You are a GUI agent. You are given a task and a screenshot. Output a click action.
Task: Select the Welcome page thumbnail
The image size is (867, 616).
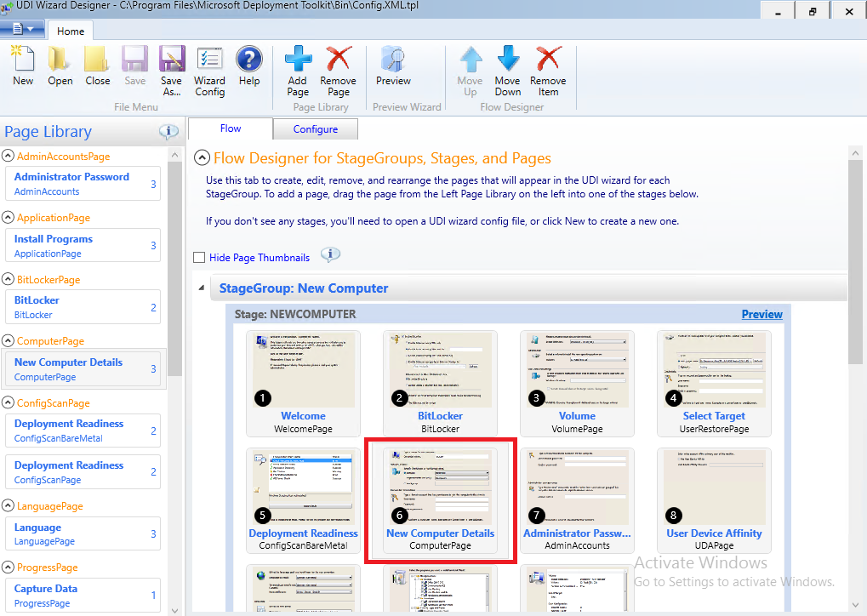point(303,383)
